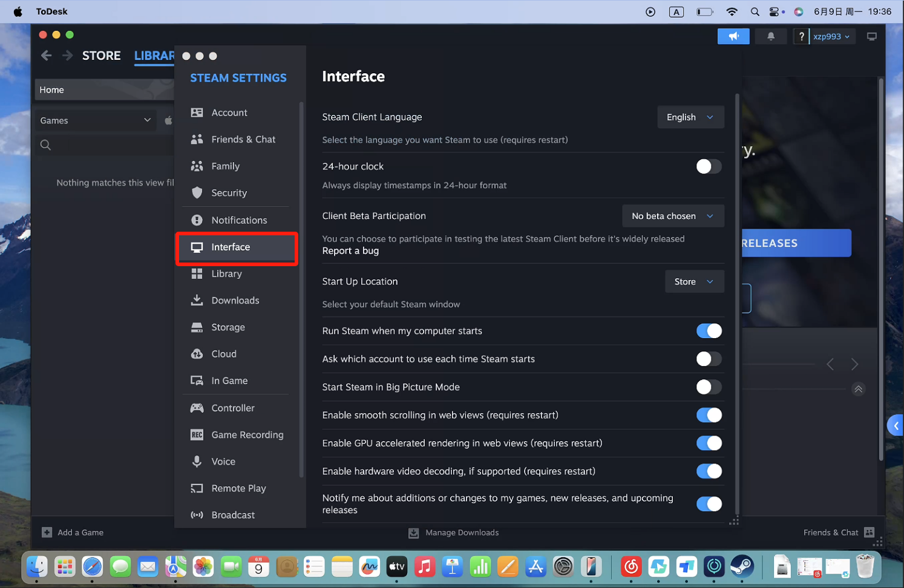Click the Apple logo filter beside Games
This screenshot has height=588, width=904.
[168, 120]
